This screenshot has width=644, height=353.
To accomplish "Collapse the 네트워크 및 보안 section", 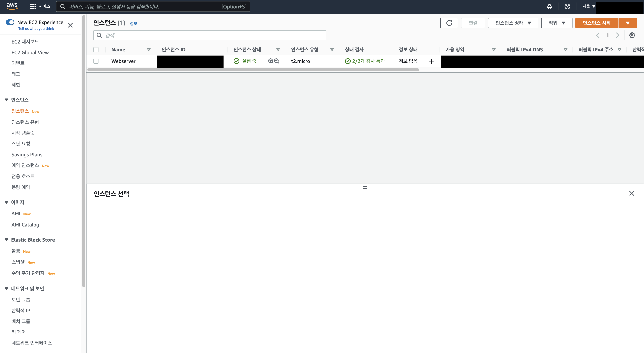I will click(x=6, y=288).
